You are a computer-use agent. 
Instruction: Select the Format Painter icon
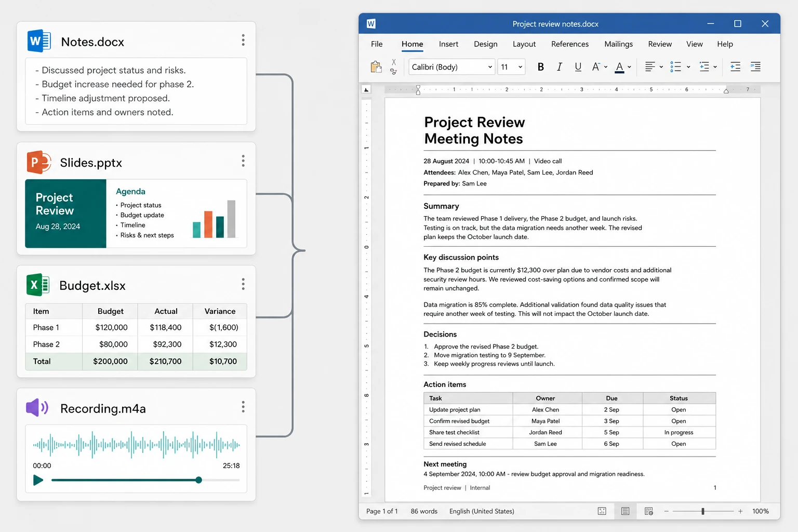394,72
